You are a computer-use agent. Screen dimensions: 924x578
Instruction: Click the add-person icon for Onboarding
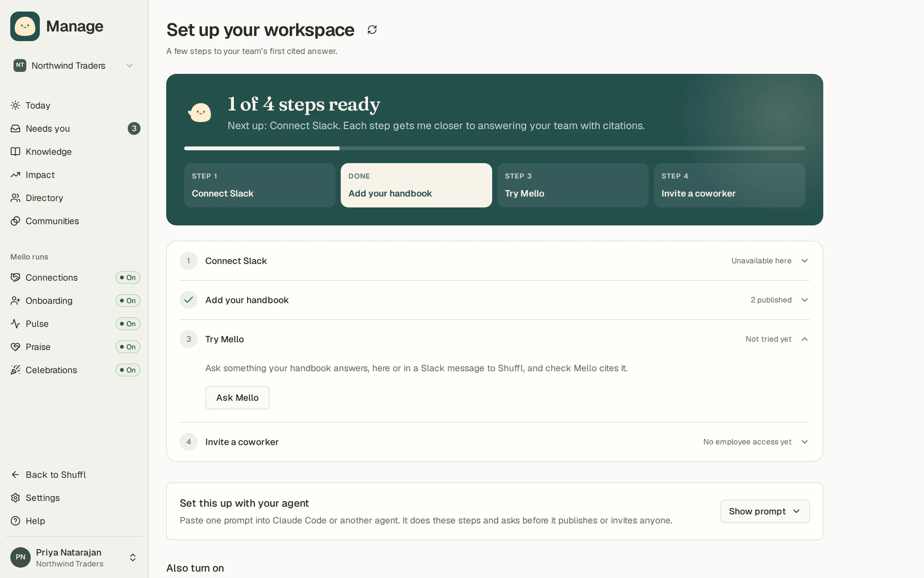15,301
